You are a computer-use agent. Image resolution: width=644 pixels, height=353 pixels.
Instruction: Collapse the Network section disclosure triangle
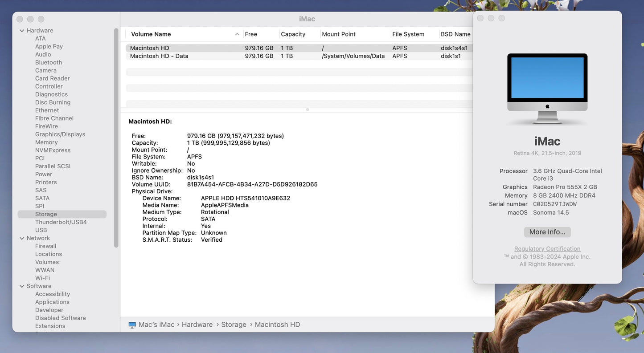[22, 239]
